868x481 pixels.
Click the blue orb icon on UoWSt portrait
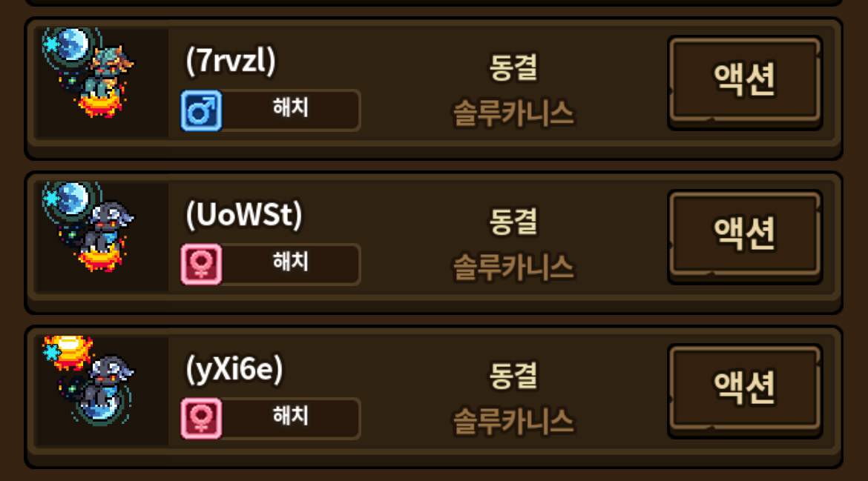point(70,199)
